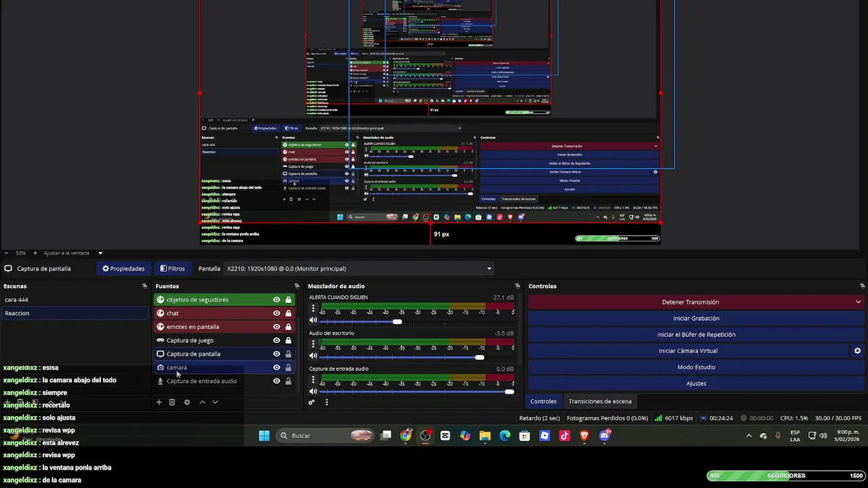Click Detener Transmisión button
Screen dimensions: 868x488
(x=690, y=302)
